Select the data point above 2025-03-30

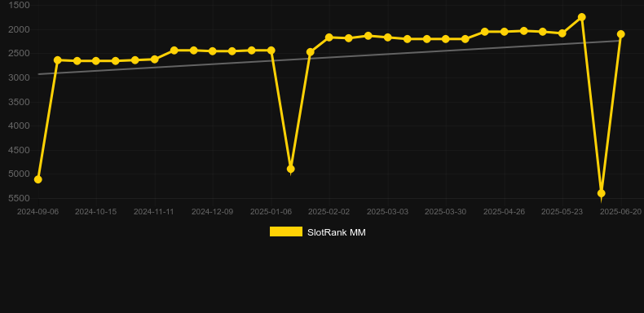[446, 39]
